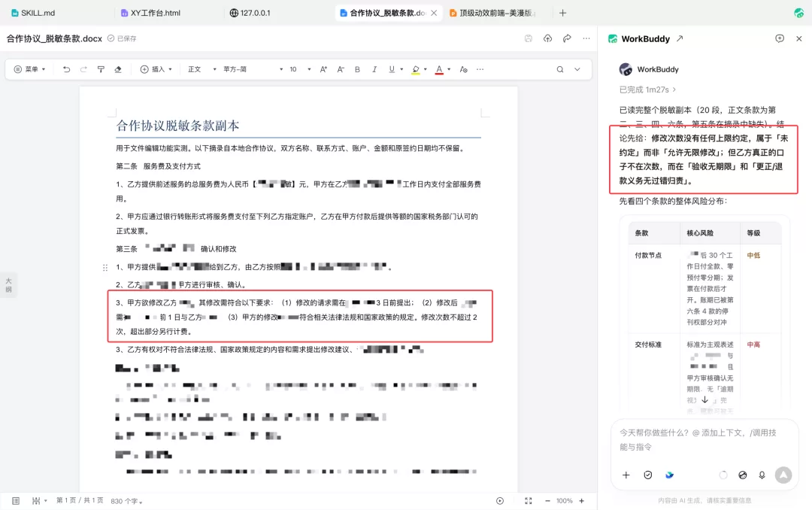
Task: Apply red font color
Action: click(439, 69)
